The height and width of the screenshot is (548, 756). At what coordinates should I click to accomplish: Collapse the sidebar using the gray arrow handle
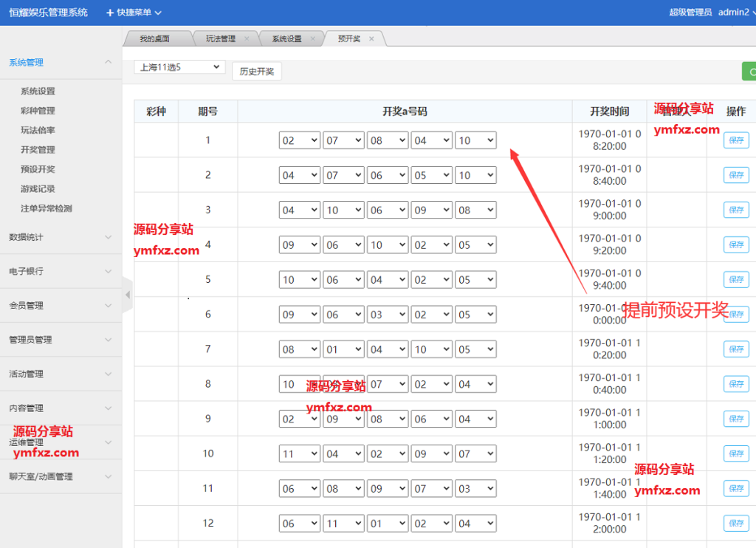point(127,295)
